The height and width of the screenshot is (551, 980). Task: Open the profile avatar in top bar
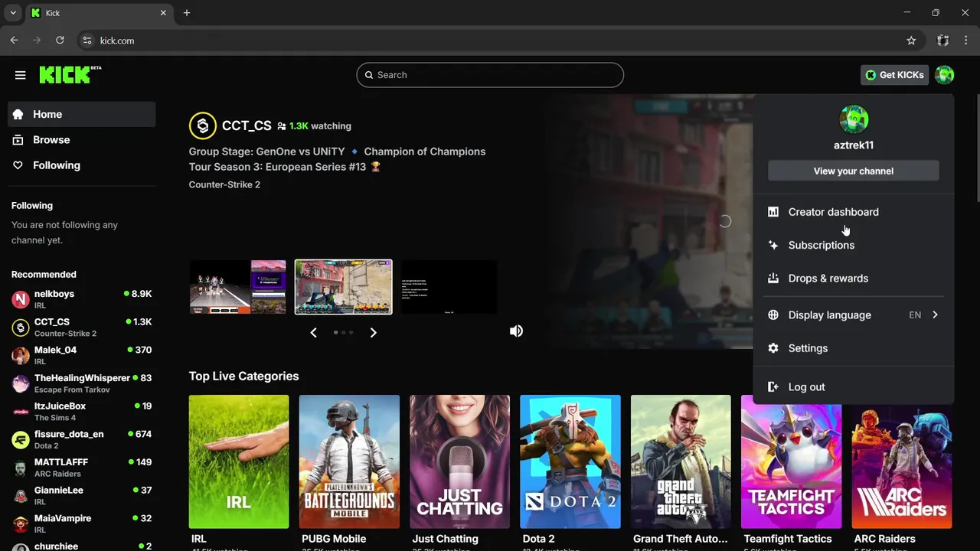tap(945, 75)
